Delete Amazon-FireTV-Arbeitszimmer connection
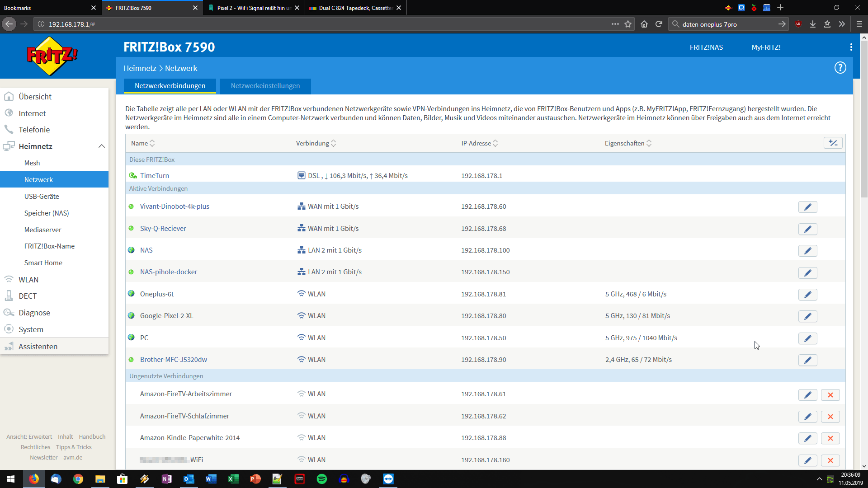The width and height of the screenshot is (868, 488). (x=830, y=395)
